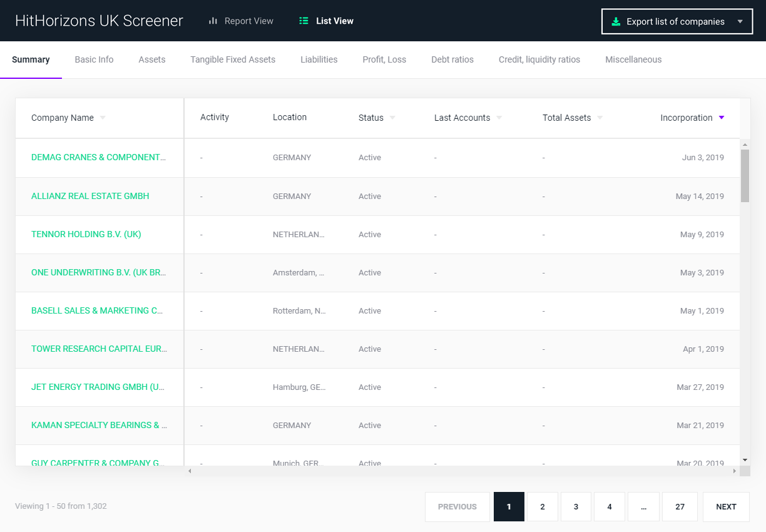The width and height of the screenshot is (766, 532).
Task: Jump to page 27
Action: (680, 506)
